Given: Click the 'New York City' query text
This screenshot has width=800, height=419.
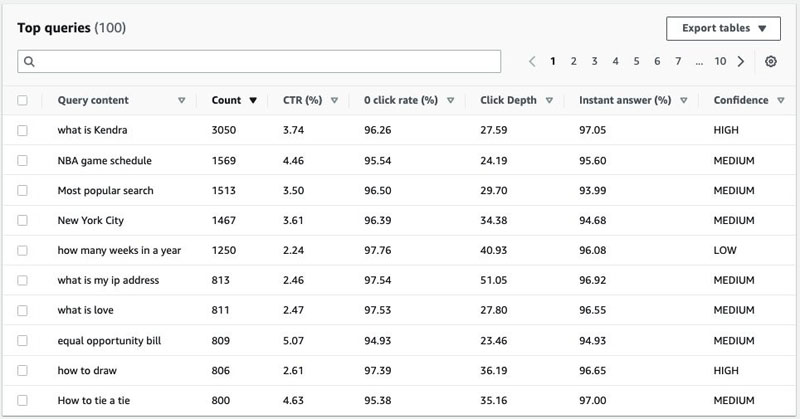Looking at the screenshot, I should [x=90, y=220].
